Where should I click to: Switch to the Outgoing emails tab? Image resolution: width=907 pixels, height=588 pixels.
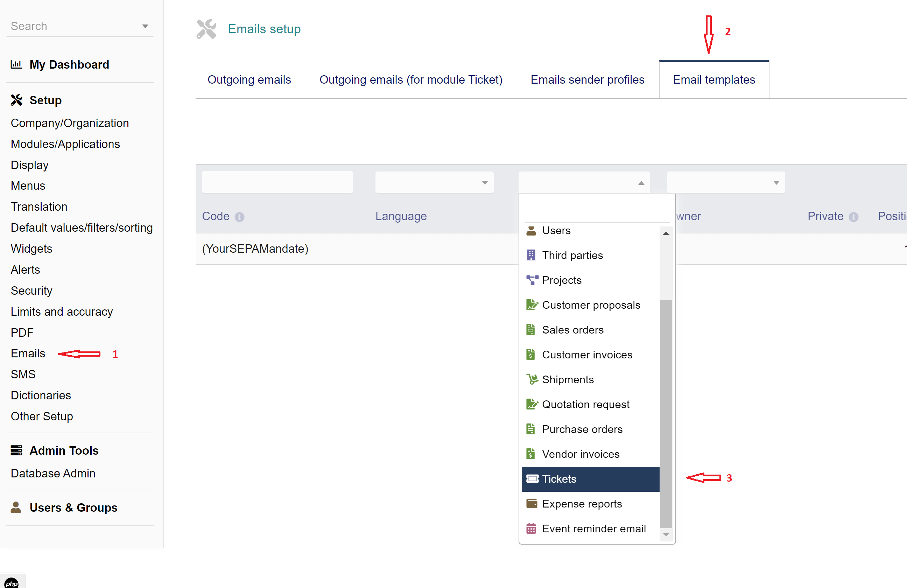[249, 80]
